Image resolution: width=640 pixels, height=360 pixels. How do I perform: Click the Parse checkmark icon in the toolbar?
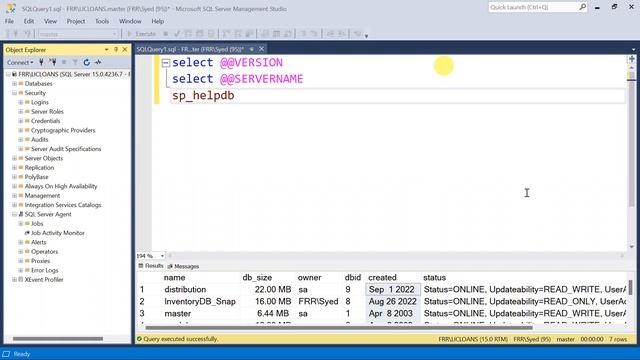pyautogui.click(x=177, y=34)
